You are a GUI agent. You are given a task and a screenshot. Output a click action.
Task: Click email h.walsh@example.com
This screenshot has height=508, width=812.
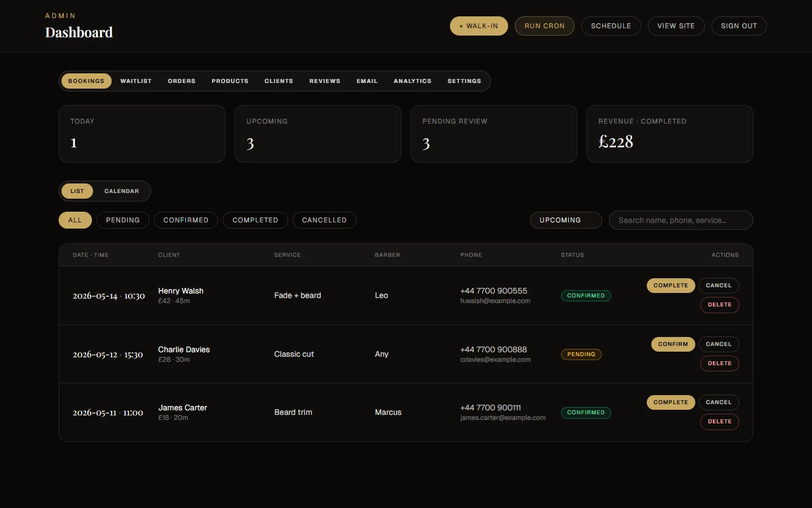click(495, 301)
